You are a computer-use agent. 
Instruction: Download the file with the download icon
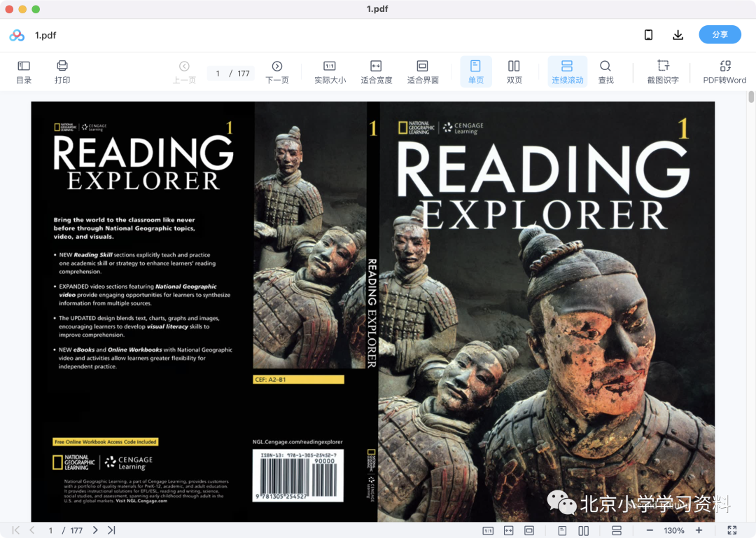point(678,35)
